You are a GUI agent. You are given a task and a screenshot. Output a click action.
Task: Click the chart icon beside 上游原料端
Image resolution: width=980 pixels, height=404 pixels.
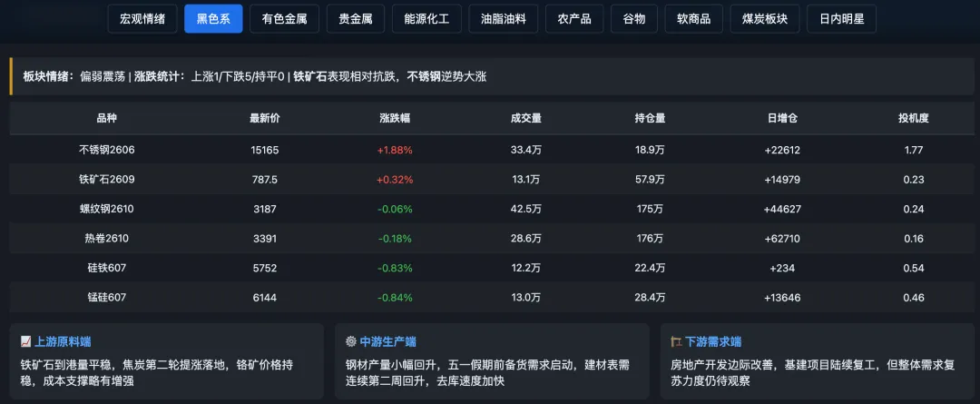tap(25, 341)
